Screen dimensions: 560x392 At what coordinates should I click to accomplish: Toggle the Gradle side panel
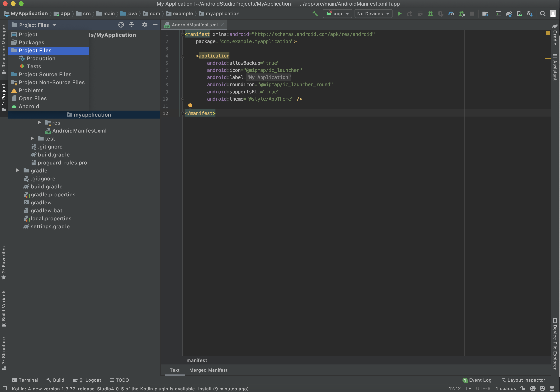(555, 35)
